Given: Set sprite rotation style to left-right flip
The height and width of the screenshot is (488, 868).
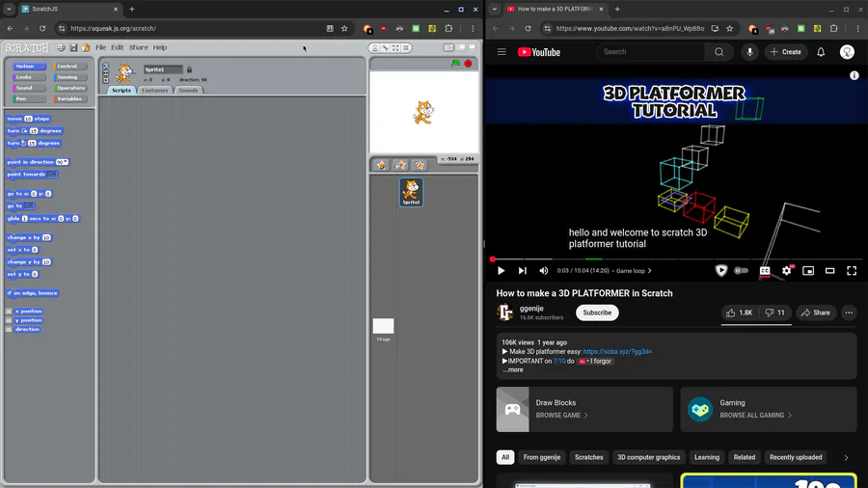Looking at the screenshot, I should point(106,73).
